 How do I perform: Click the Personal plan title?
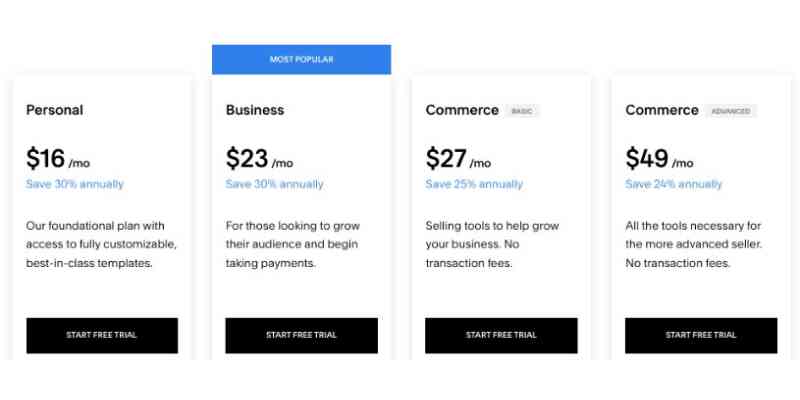pyautogui.click(x=55, y=110)
